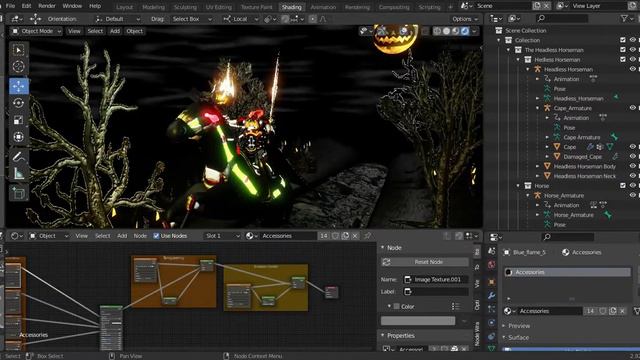Toggle The Headless Horseman collection checkbox
Screen dimensions: 640x360
(623, 50)
